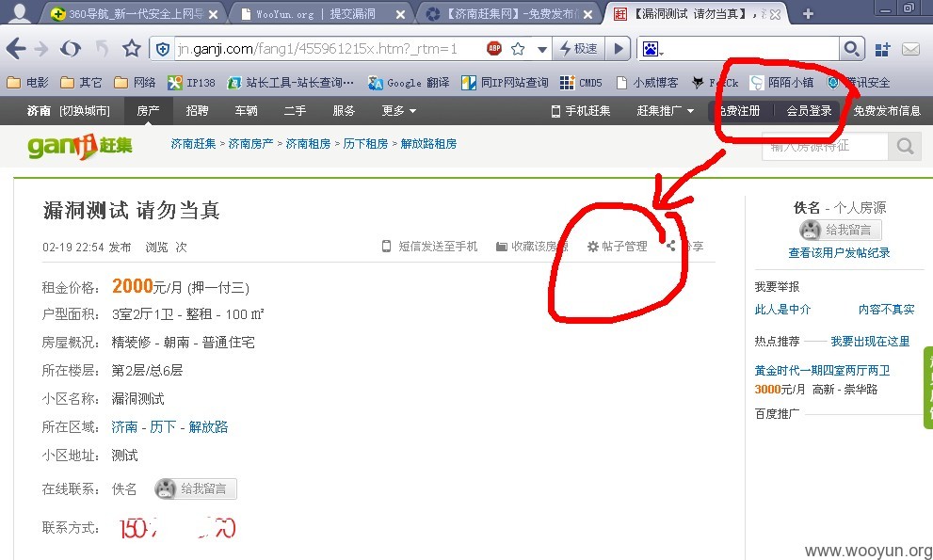933x560 pixels.
Task: Click the address bar URL field
Action: [330, 49]
